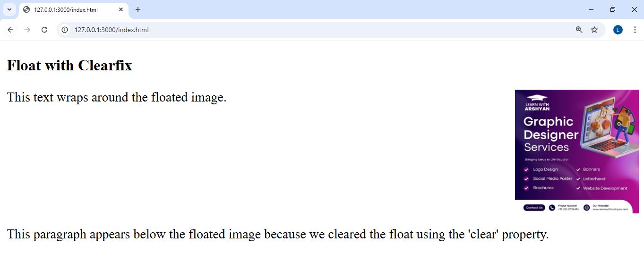Click the 'Float with Clearfix' heading
The height and width of the screenshot is (279, 644).
click(69, 65)
